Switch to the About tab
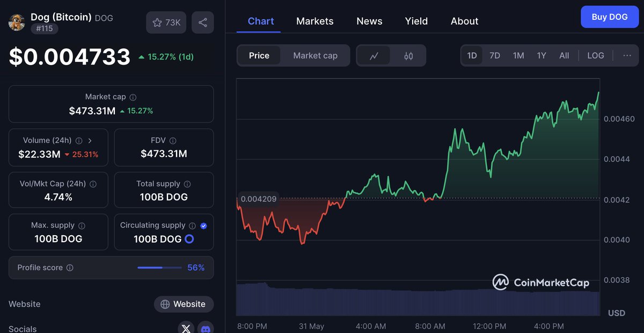Image resolution: width=644 pixels, height=333 pixels. (x=464, y=21)
